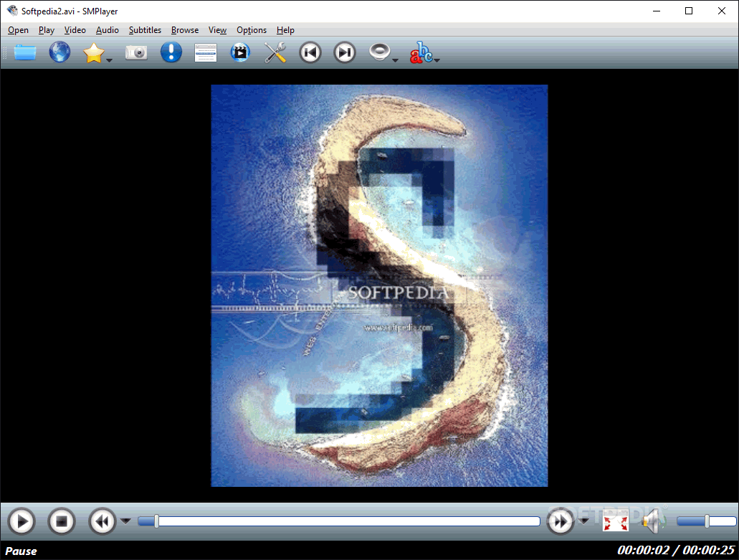Resume playback with the Play button

tap(22, 521)
